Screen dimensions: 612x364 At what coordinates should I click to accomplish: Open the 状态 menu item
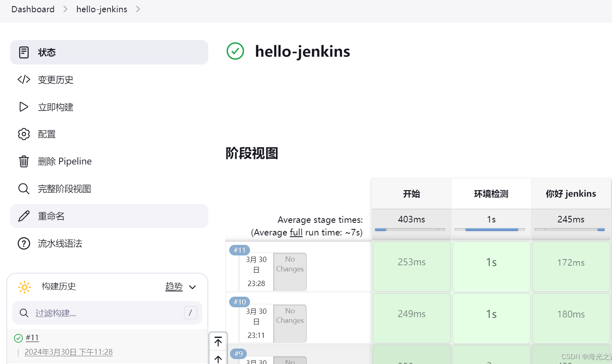click(109, 52)
